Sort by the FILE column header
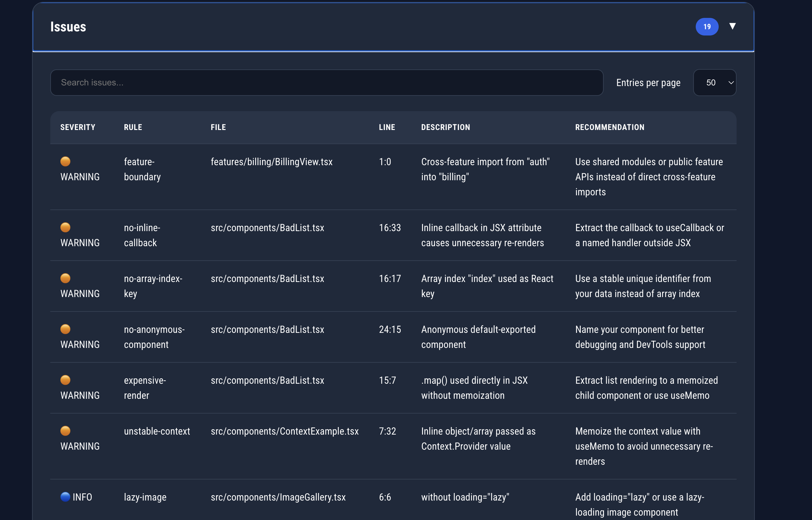This screenshot has height=520, width=812. (x=218, y=127)
